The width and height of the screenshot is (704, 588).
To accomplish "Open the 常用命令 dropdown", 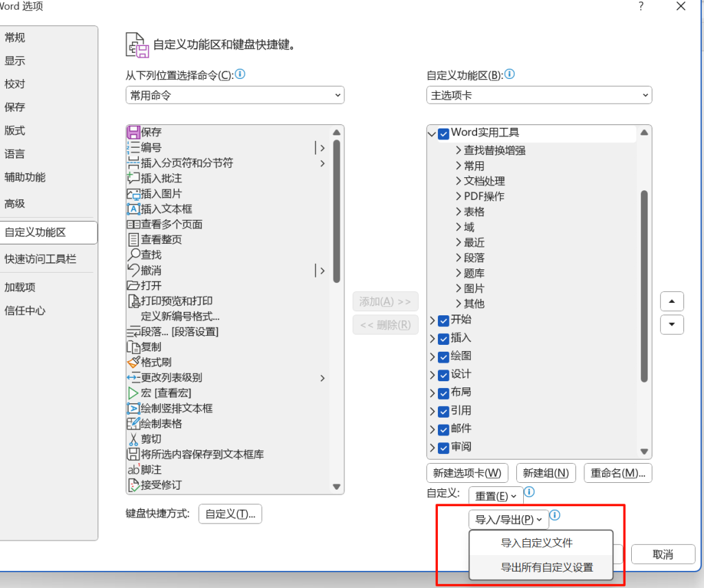I will (x=234, y=95).
